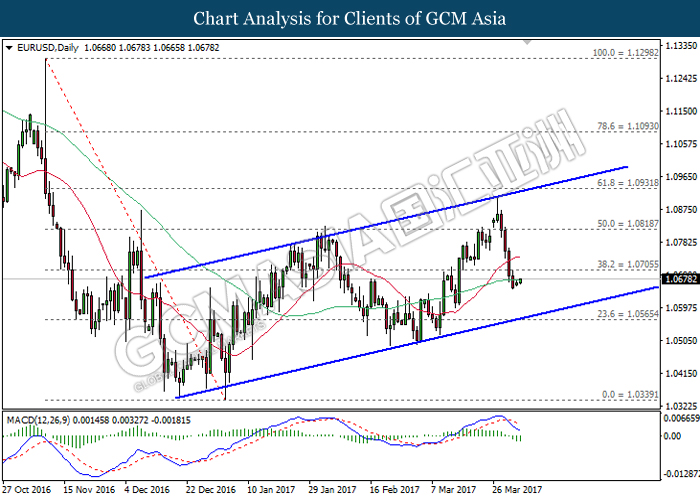Viewport: 700px width, 500px height.
Task: Click the Fibonacci label 100.0 = 1.12982
Action: [x=625, y=53]
